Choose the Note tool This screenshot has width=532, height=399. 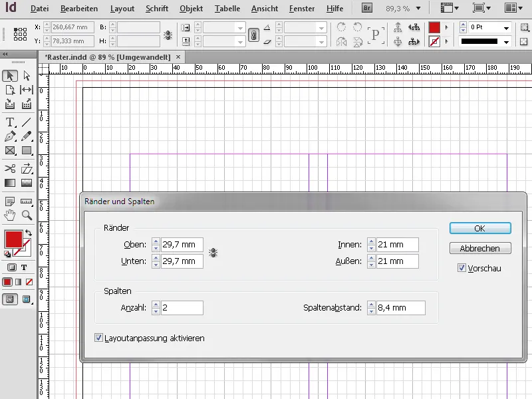pos(10,201)
